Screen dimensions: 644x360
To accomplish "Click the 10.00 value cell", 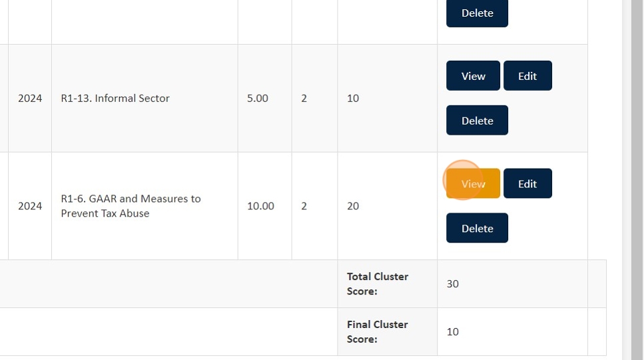I will (x=260, y=206).
